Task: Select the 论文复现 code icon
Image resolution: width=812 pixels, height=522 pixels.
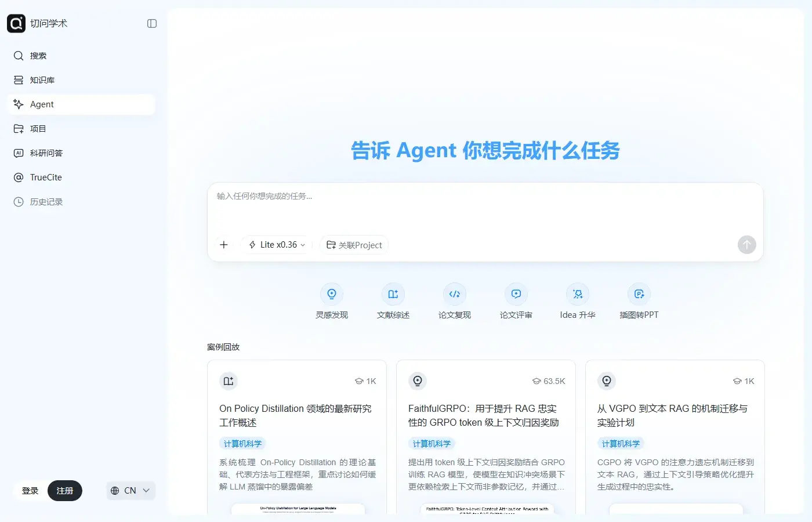Action: pos(455,294)
